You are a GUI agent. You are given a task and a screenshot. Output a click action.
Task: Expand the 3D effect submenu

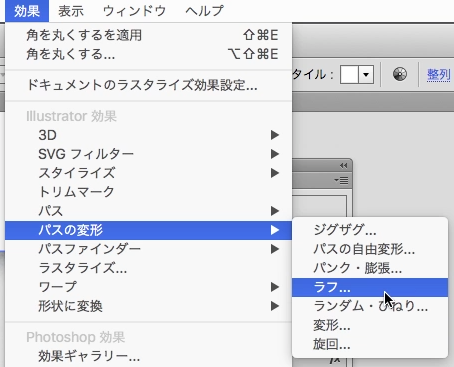point(149,135)
